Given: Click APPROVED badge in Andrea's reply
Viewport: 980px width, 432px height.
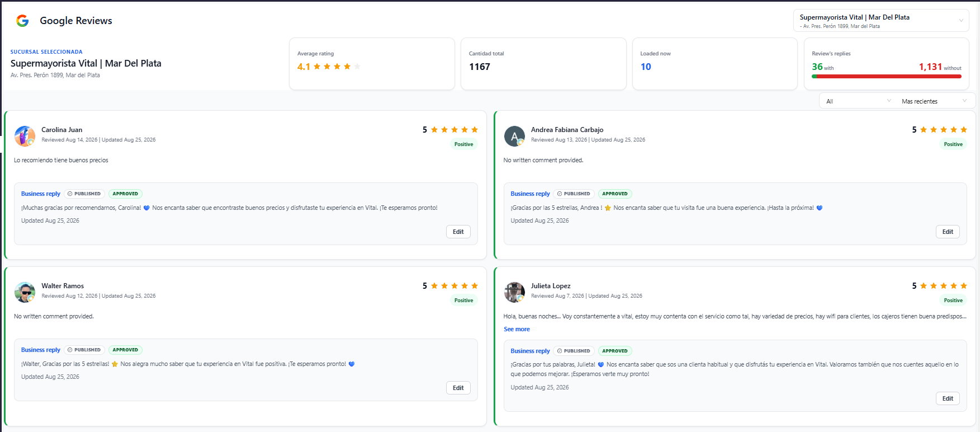Looking at the screenshot, I should click(x=615, y=194).
